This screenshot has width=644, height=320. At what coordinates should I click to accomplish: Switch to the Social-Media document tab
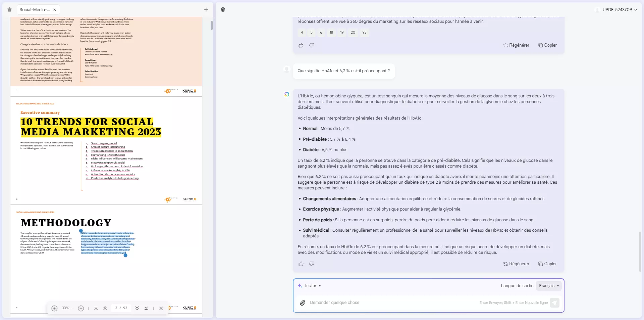click(35, 10)
